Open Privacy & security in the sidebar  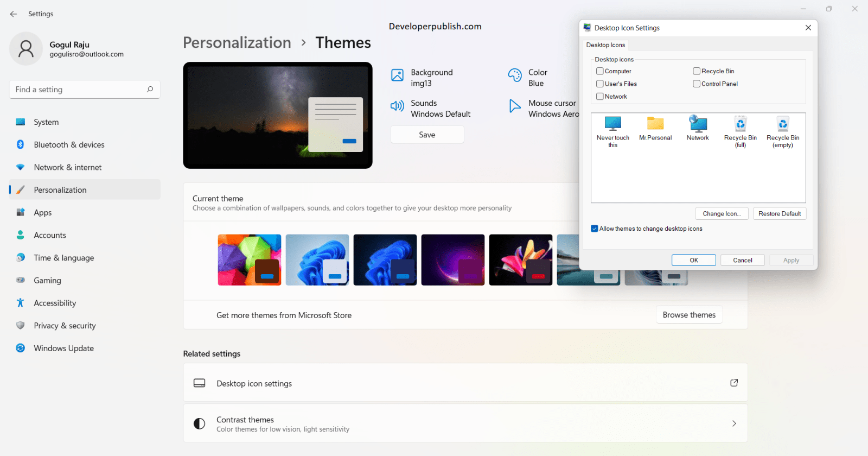point(85,326)
